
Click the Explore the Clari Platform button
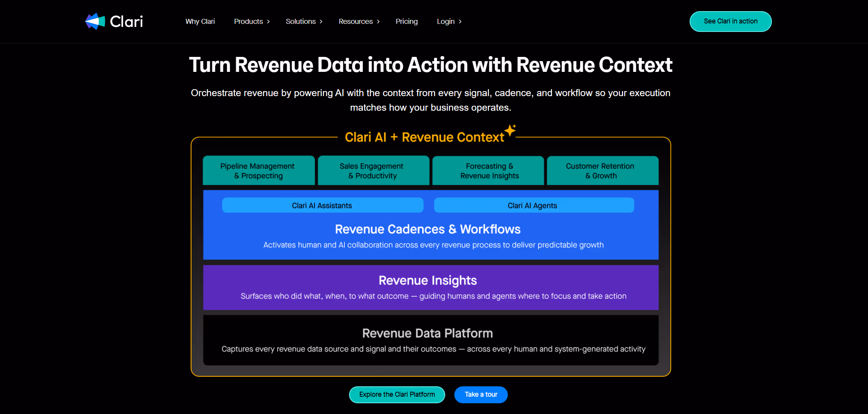(397, 394)
